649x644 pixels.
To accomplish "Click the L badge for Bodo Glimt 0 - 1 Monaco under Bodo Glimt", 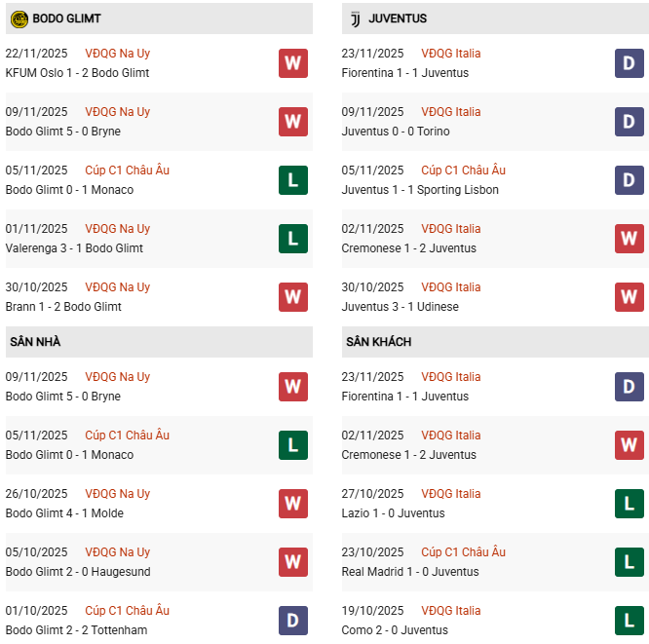I will 292,180.
